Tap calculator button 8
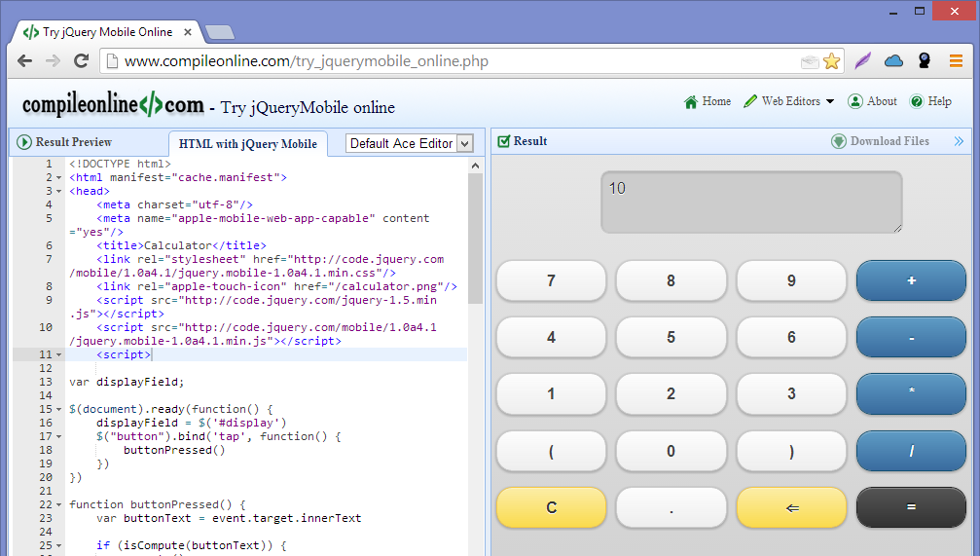 [671, 280]
